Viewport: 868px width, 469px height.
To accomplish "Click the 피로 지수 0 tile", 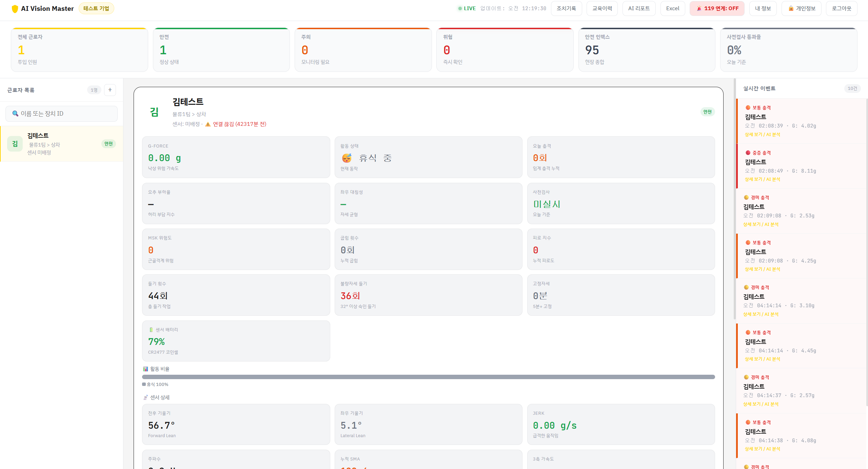I will [621, 249].
